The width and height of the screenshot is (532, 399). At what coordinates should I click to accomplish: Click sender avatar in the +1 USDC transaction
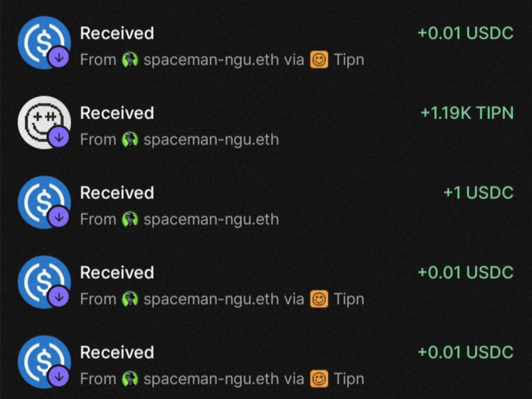130,219
